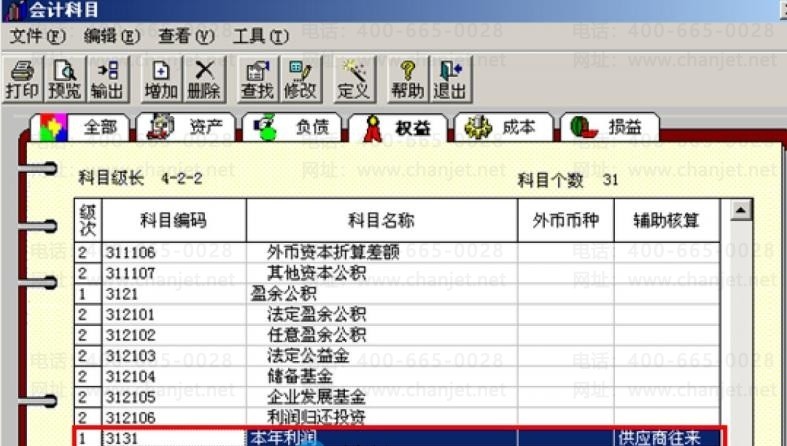787x446 pixels.
Task: Switch to the 负债 tab
Action: coord(292,127)
